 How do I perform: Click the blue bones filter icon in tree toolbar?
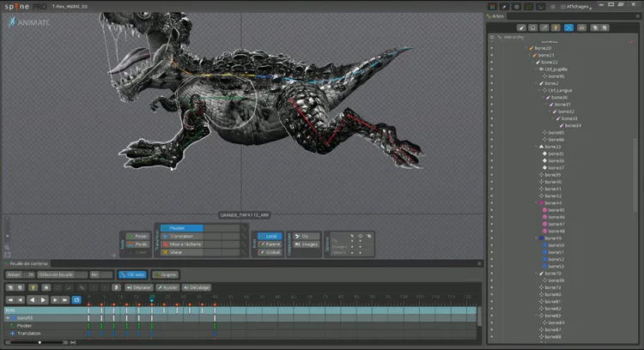click(x=568, y=27)
